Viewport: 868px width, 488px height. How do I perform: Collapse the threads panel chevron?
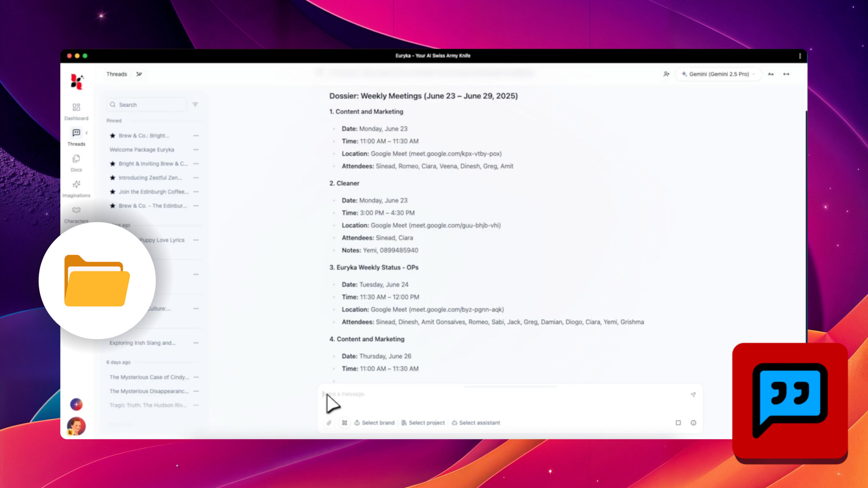point(87,133)
